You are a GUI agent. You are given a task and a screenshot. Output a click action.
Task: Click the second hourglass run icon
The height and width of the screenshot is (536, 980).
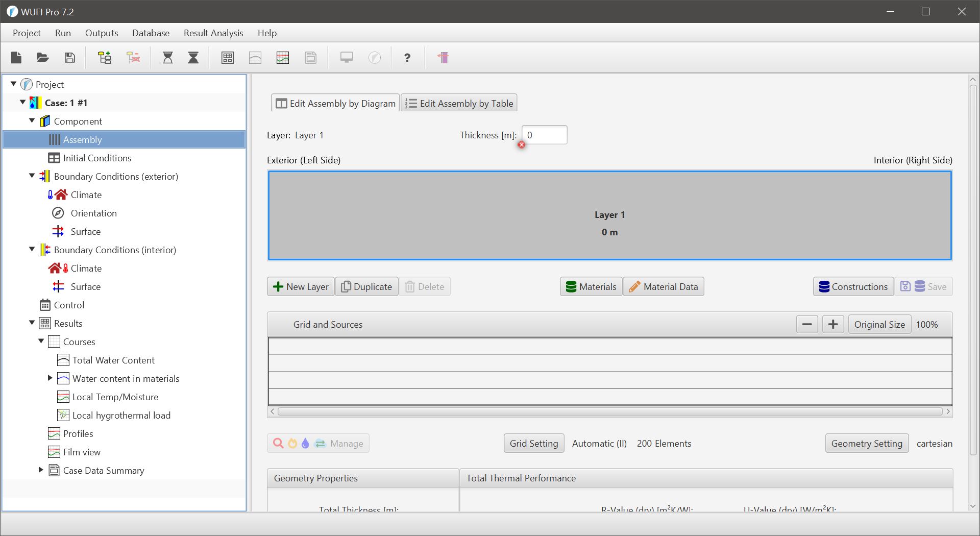coord(193,58)
